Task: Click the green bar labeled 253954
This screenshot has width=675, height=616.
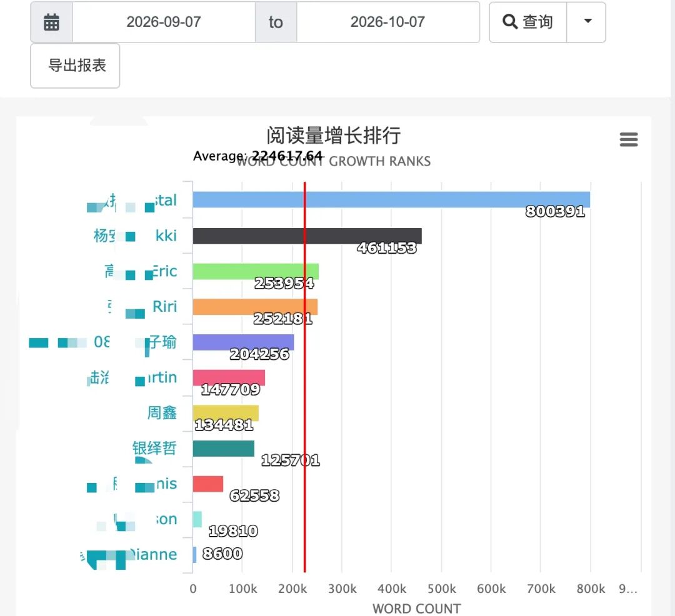Action: click(256, 271)
